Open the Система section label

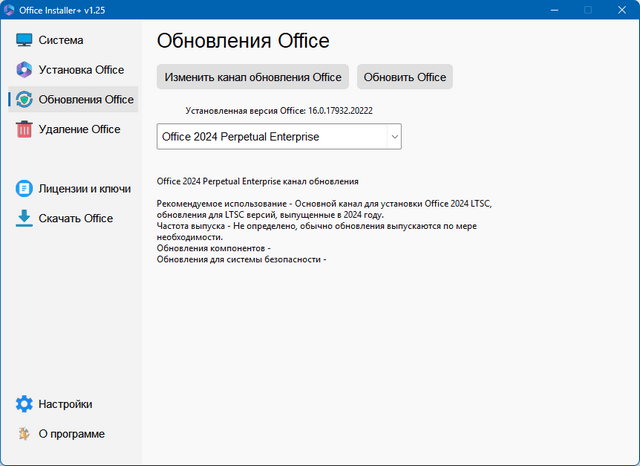61,40
